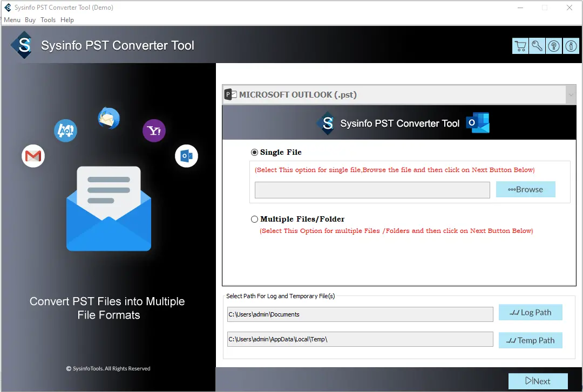This screenshot has width=583, height=392.
Task: Click the AOL icon
Action: point(65,130)
